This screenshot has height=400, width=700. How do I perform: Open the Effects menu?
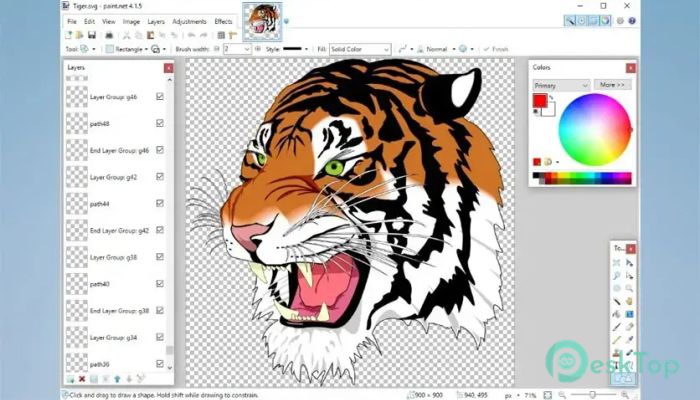pyautogui.click(x=223, y=21)
